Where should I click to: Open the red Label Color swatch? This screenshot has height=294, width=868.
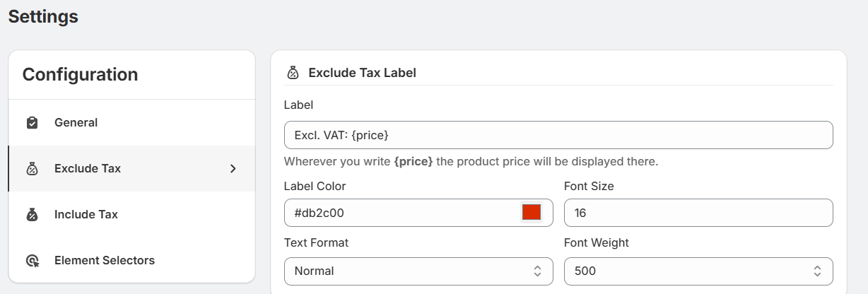(x=531, y=212)
